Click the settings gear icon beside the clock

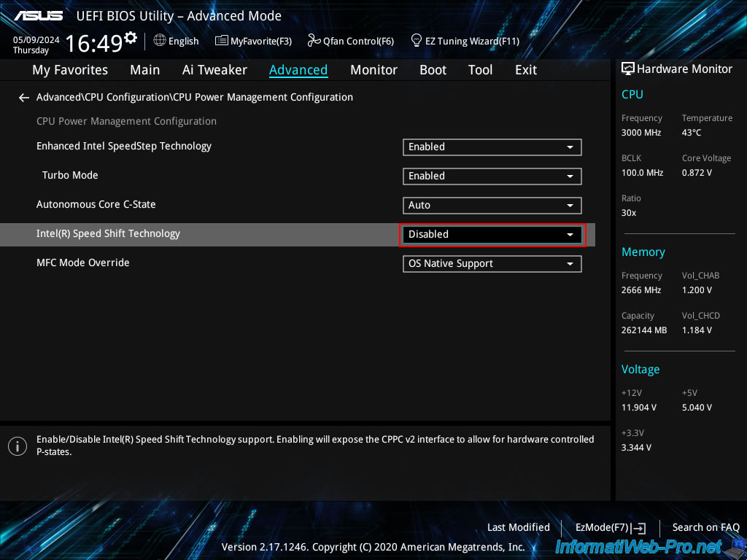tap(131, 37)
